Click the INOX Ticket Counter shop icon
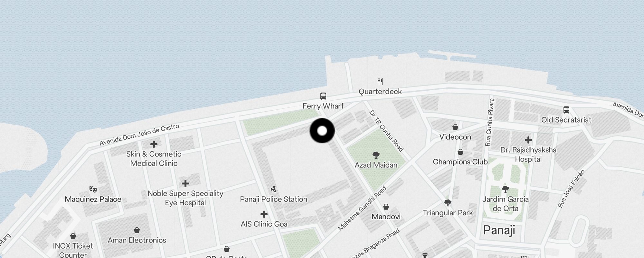The image size is (644, 258). point(73,236)
